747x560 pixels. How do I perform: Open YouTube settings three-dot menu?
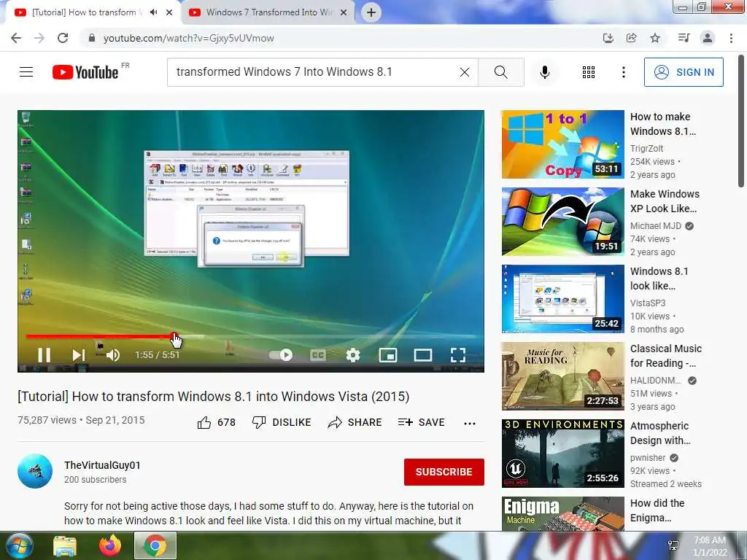624,72
